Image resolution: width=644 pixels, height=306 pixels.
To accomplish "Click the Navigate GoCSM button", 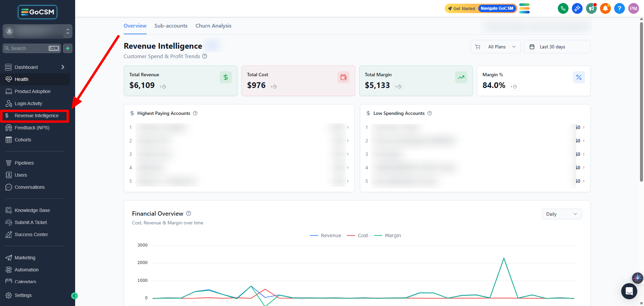I will click(x=497, y=8).
